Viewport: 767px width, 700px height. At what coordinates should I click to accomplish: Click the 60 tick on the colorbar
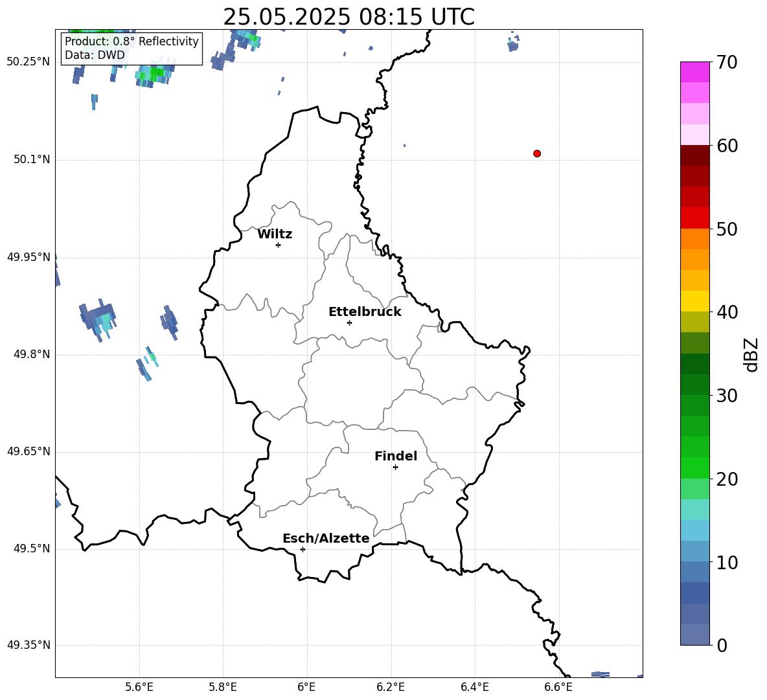tap(727, 146)
